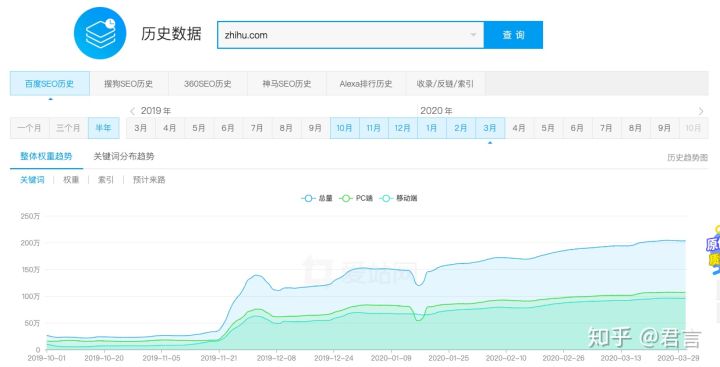Viewport: 720px width, 367px height.
Task: Select 2020 4月 on month timeline
Action: coord(519,128)
